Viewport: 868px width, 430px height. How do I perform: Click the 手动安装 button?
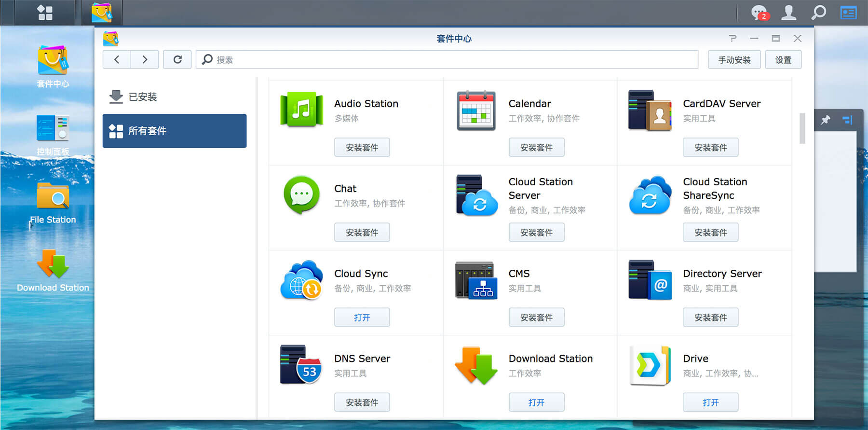tap(734, 60)
